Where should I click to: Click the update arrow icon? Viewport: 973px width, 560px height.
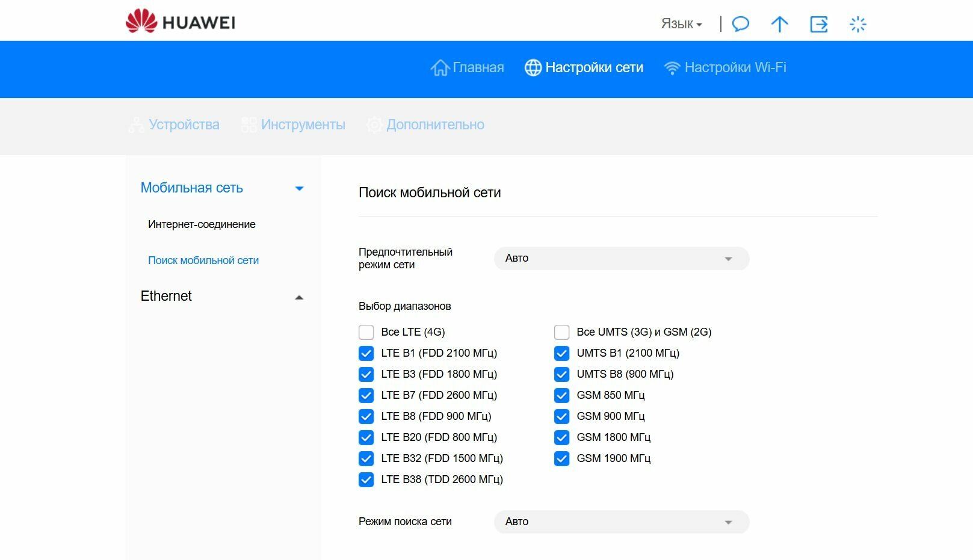click(x=779, y=24)
